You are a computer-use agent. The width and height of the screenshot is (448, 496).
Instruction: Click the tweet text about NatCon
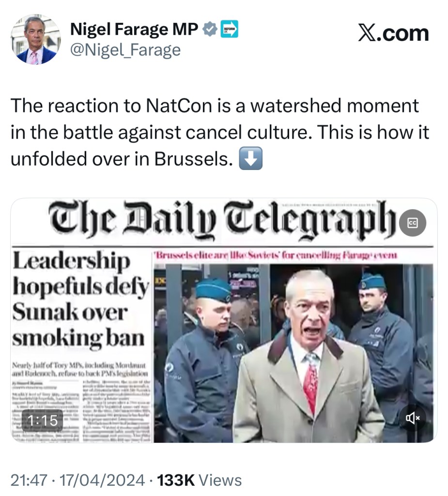pos(220,132)
